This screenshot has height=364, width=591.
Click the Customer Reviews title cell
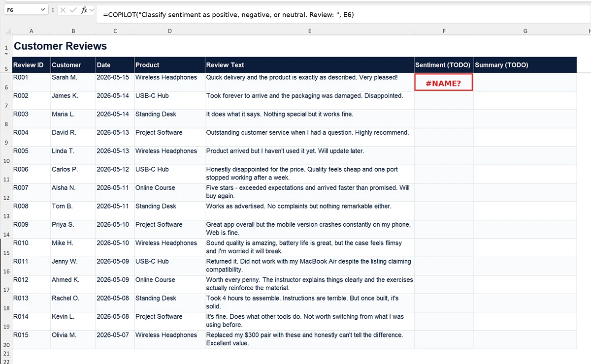tap(60, 46)
